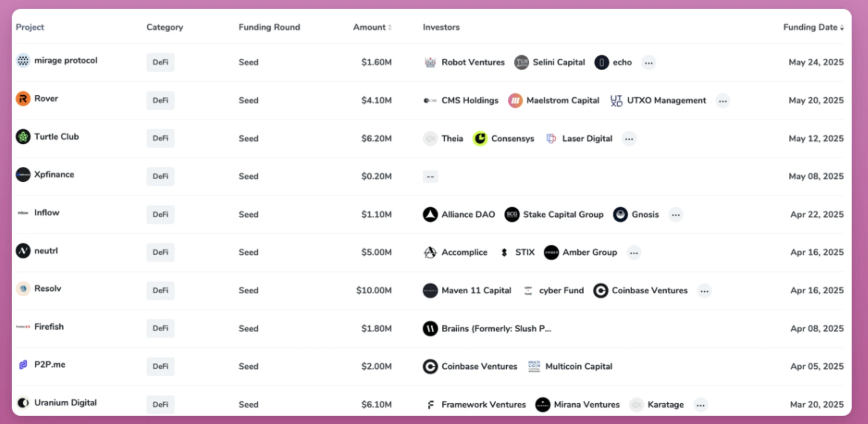Click the Coinbase Ventures icon in Resolv row
The image size is (868, 424).
pos(601,291)
